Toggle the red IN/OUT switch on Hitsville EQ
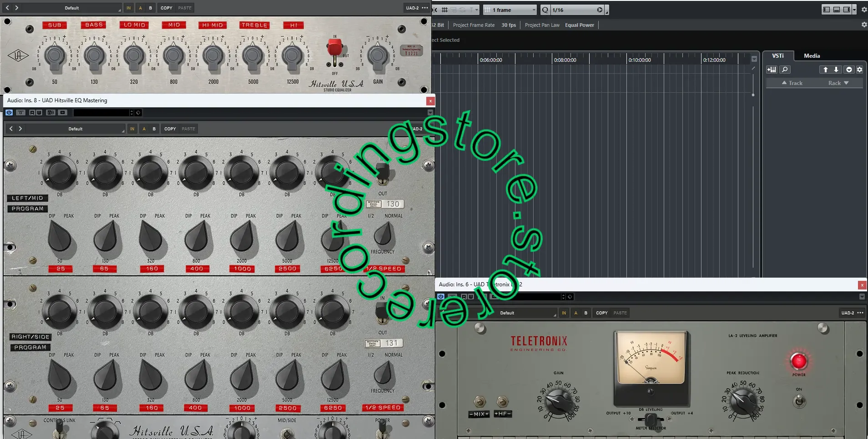 335,51
